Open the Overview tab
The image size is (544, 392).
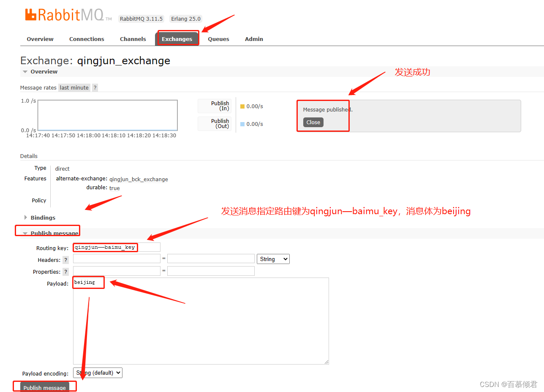[40, 39]
